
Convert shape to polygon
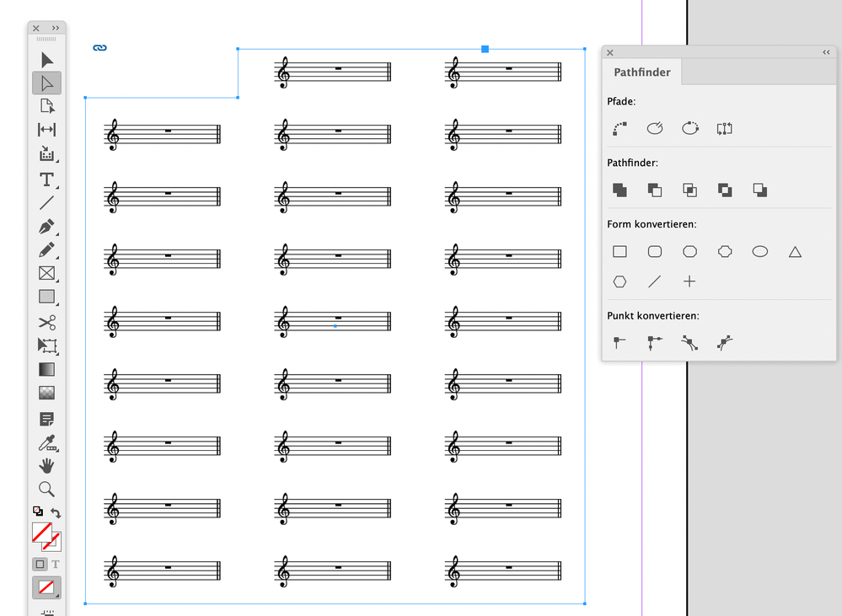[619, 281]
